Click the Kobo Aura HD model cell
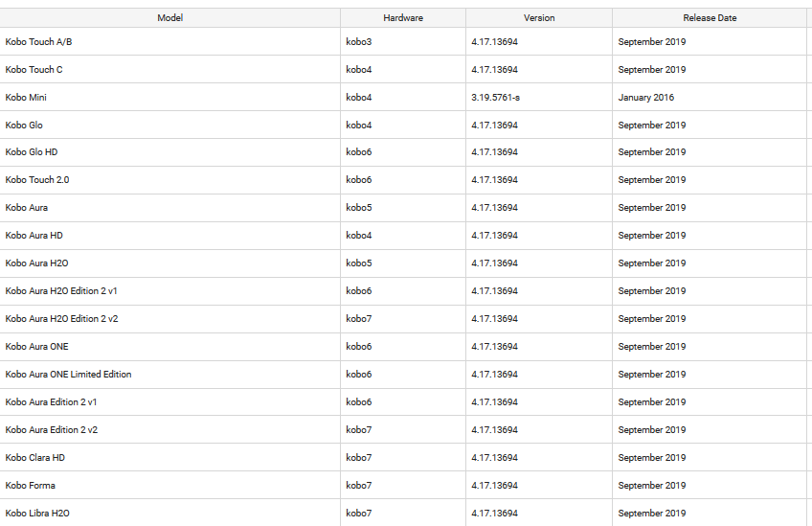Viewport: 812px width, 526px height. pos(34,236)
